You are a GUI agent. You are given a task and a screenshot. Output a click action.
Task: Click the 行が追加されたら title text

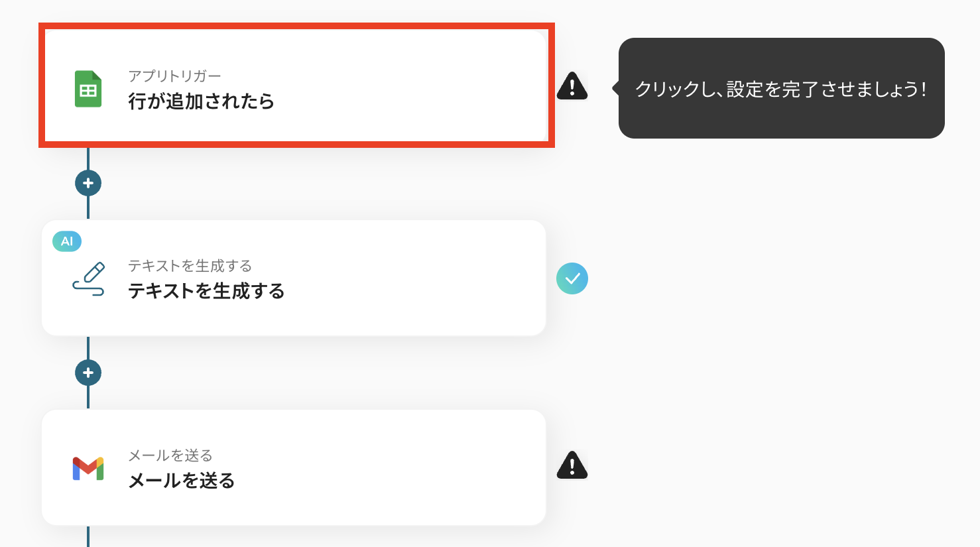point(201,101)
